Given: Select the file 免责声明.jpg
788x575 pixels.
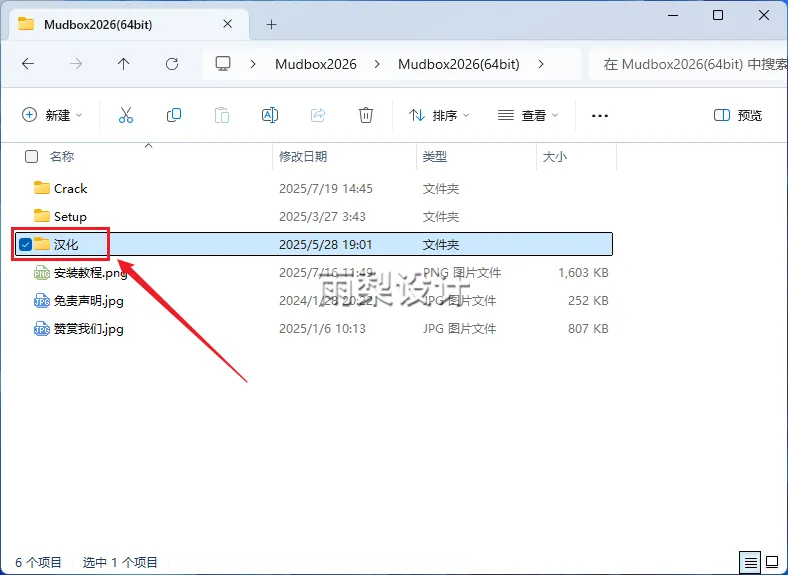Looking at the screenshot, I should 88,301.
